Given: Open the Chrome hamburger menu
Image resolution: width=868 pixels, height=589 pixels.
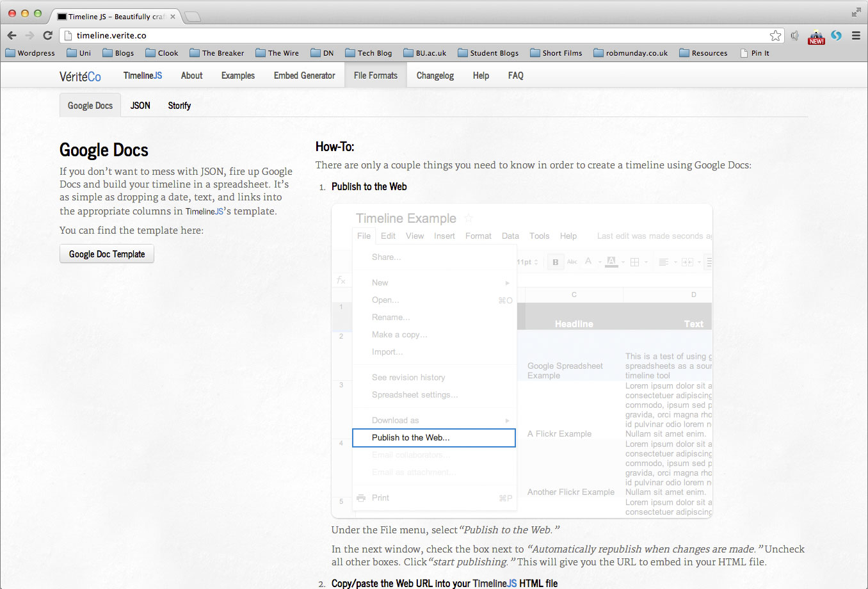Looking at the screenshot, I should tap(856, 35).
